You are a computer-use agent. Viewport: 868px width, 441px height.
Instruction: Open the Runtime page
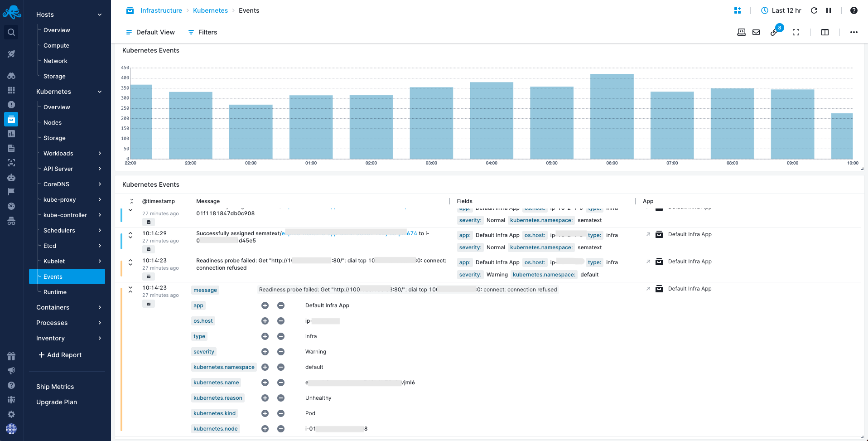pos(55,292)
